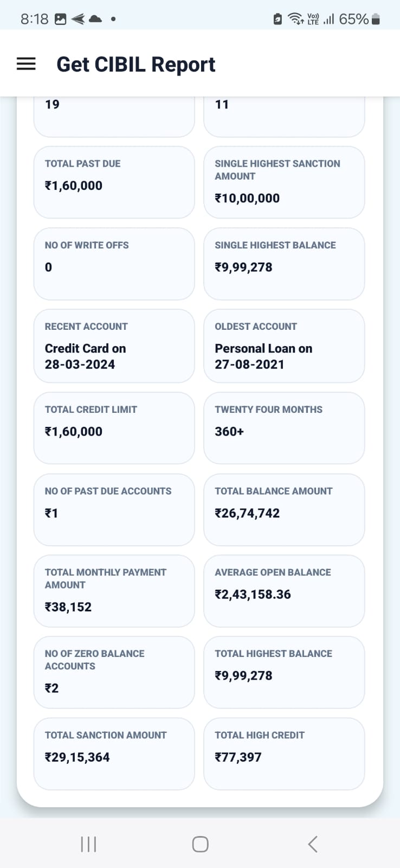Tap the Total Monthly Payment Amount card
The height and width of the screenshot is (868, 400).
pyautogui.click(x=114, y=591)
